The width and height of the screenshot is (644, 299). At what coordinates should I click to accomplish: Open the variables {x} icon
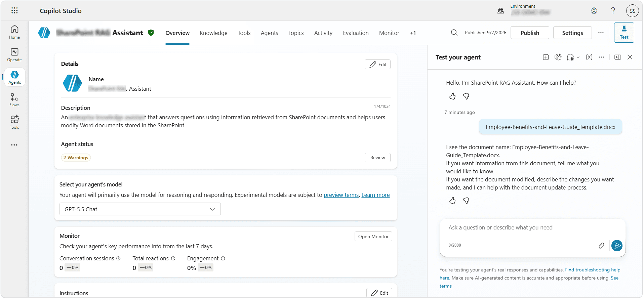coord(589,57)
